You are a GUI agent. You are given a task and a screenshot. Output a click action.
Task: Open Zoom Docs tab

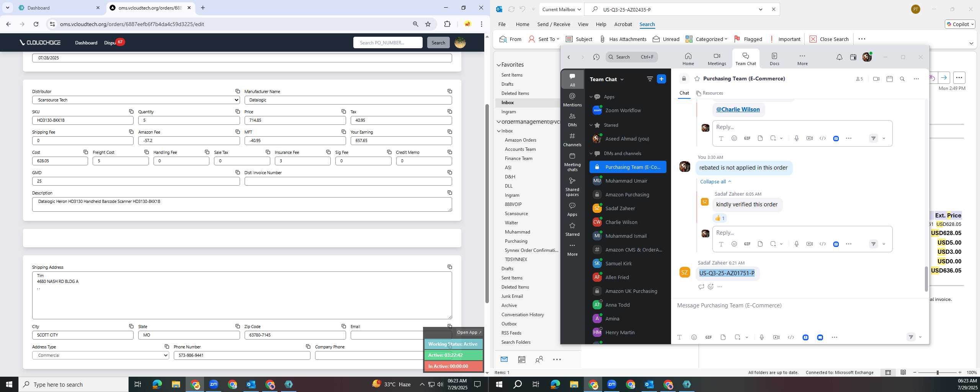tap(774, 59)
